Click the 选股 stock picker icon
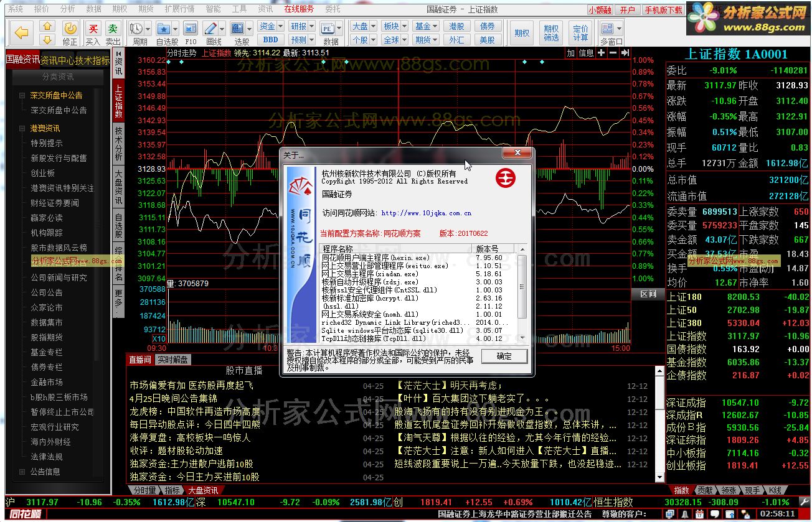 coord(238,28)
